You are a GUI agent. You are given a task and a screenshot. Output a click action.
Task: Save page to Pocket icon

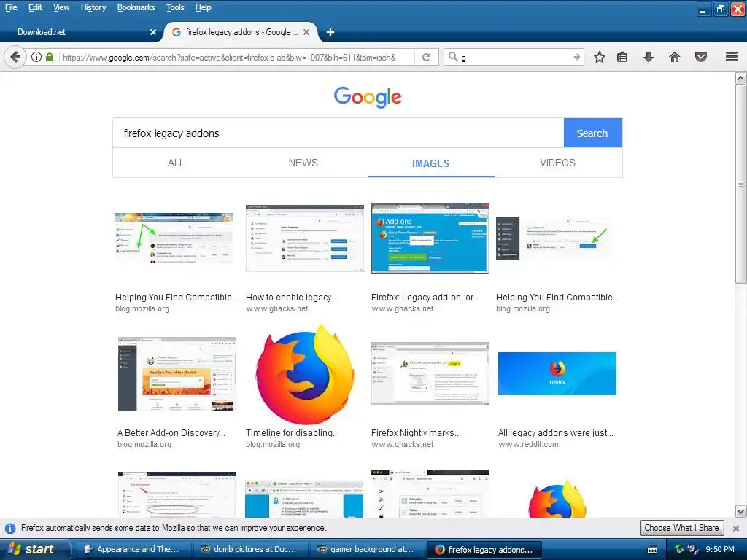point(701,57)
